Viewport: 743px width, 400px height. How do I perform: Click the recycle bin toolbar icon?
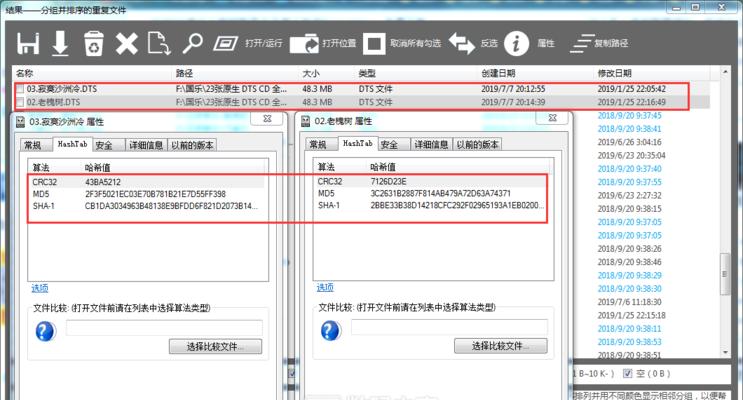[x=94, y=44]
